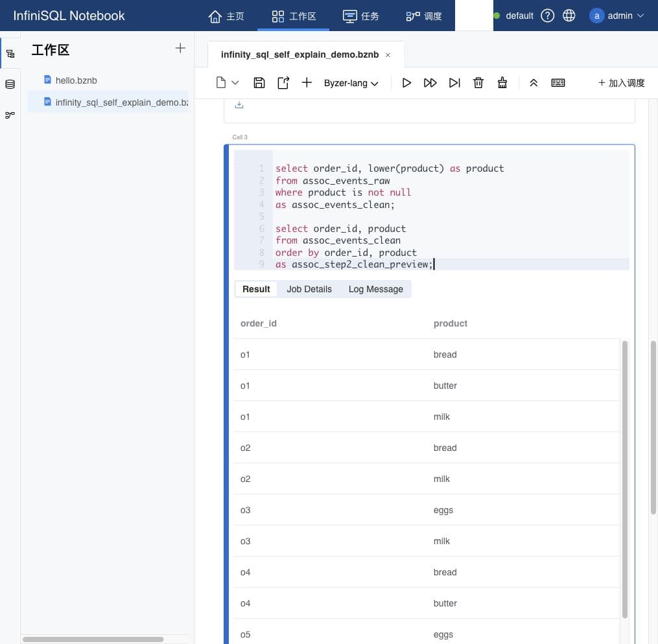Select the o3 eggs product cell
This screenshot has width=658, height=644.
coord(443,511)
